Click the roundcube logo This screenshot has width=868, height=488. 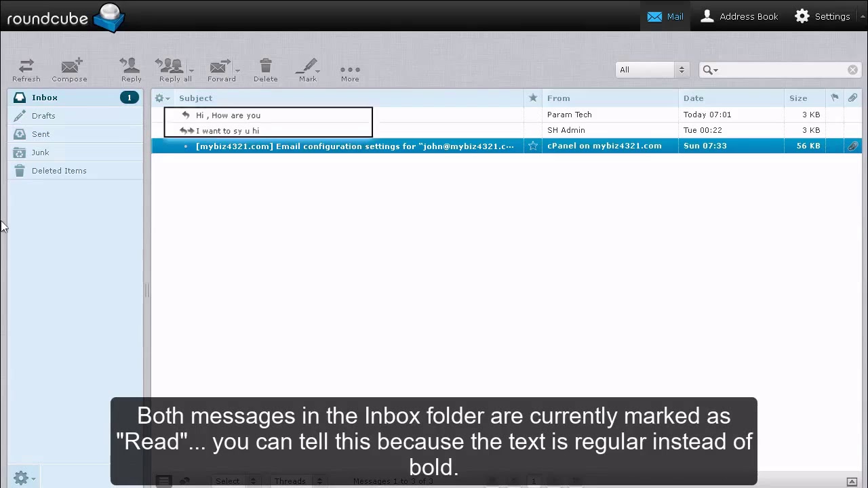pos(65,17)
